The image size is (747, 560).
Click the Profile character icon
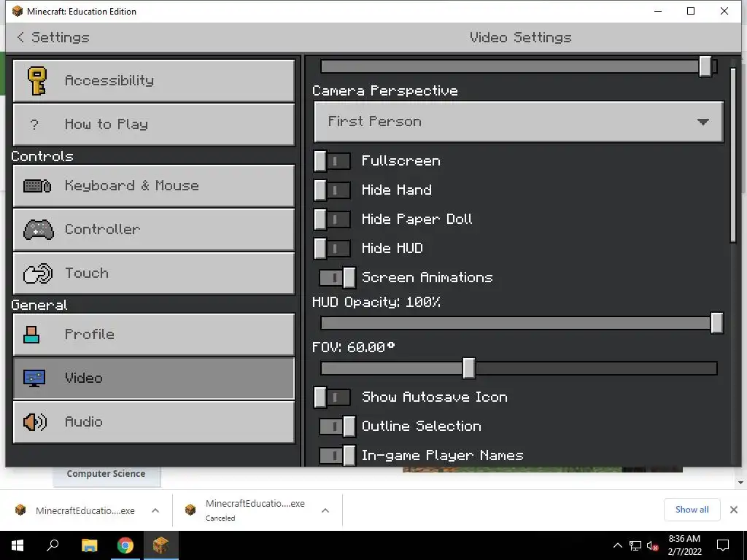pos(31,335)
